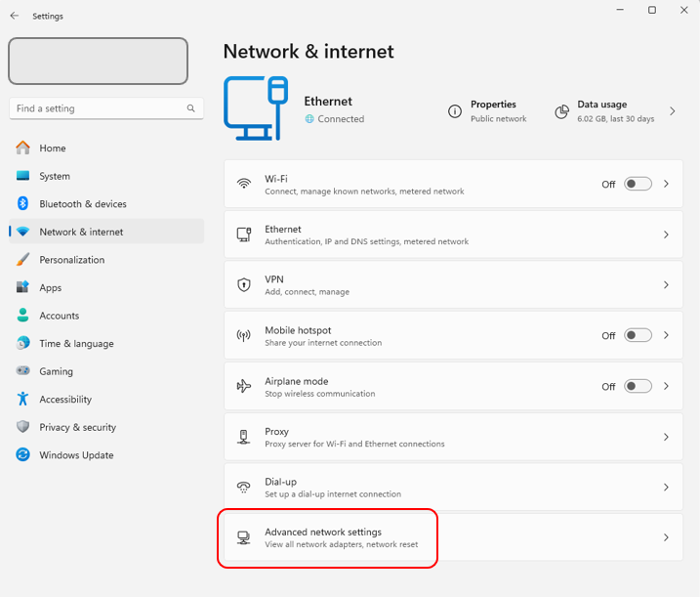Expand the Ethernet row chevron
The height and width of the screenshot is (597, 700).
(x=666, y=235)
